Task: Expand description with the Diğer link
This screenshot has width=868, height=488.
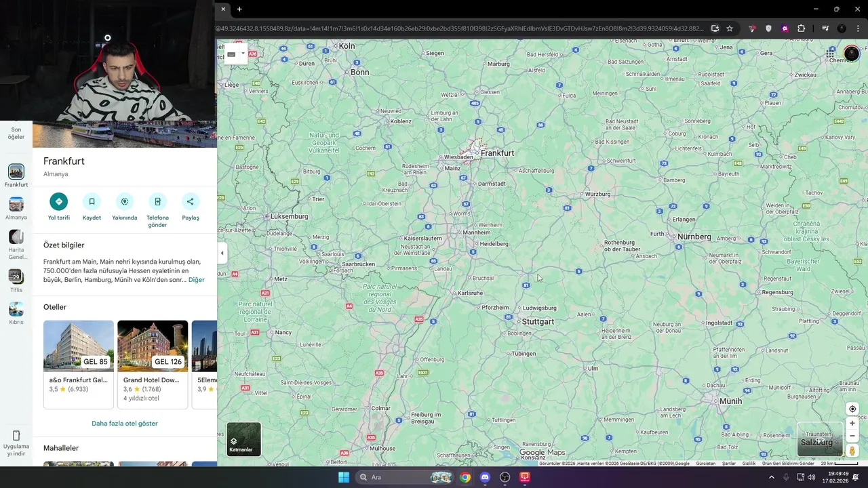Action: click(x=197, y=280)
